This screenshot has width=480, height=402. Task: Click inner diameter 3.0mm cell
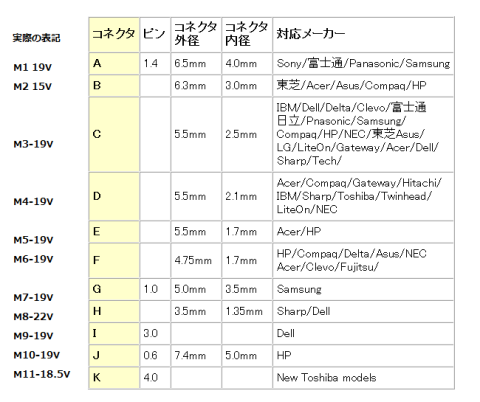pos(247,86)
